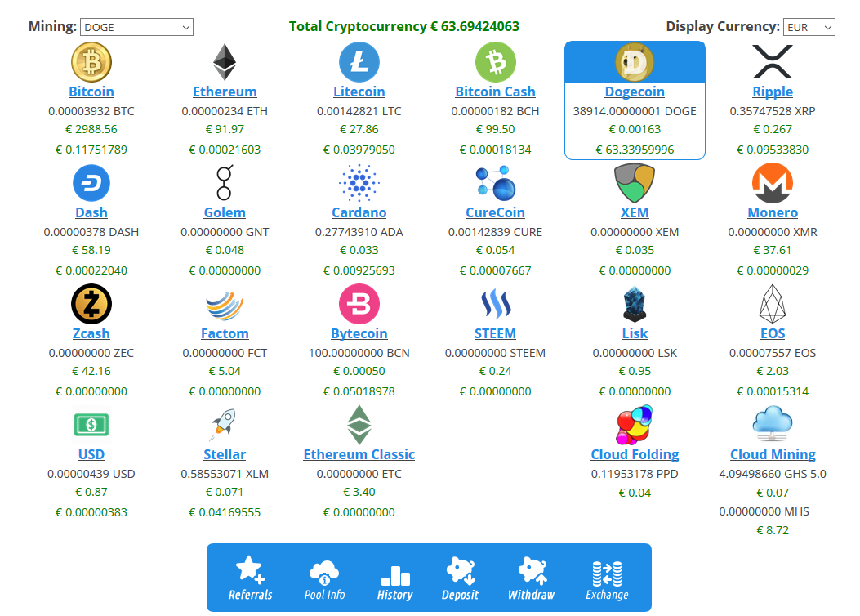Open the Litecoin link
This screenshot has height=616, width=860.
tap(359, 92)
